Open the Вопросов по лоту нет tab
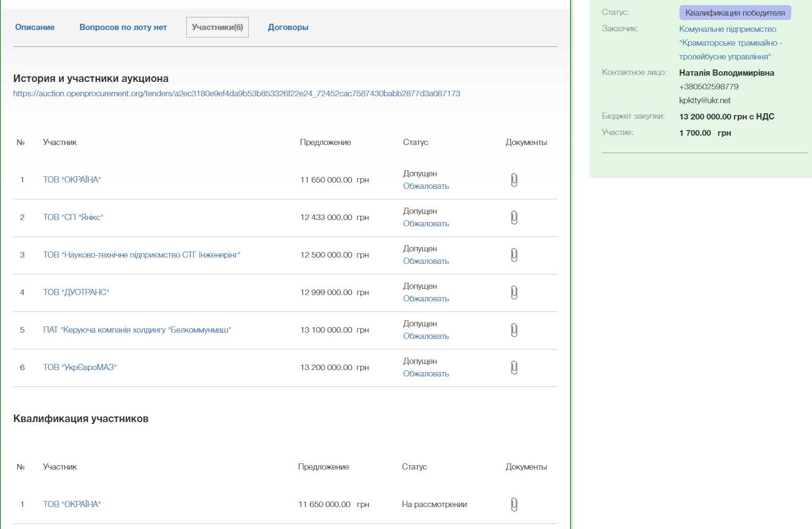The height and width of the screenshot is (529, 812). pyautogui.click(x=123, y=28)
